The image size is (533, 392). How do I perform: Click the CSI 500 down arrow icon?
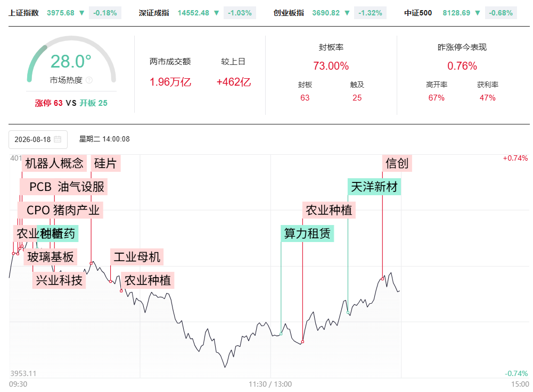coord(478,13)
